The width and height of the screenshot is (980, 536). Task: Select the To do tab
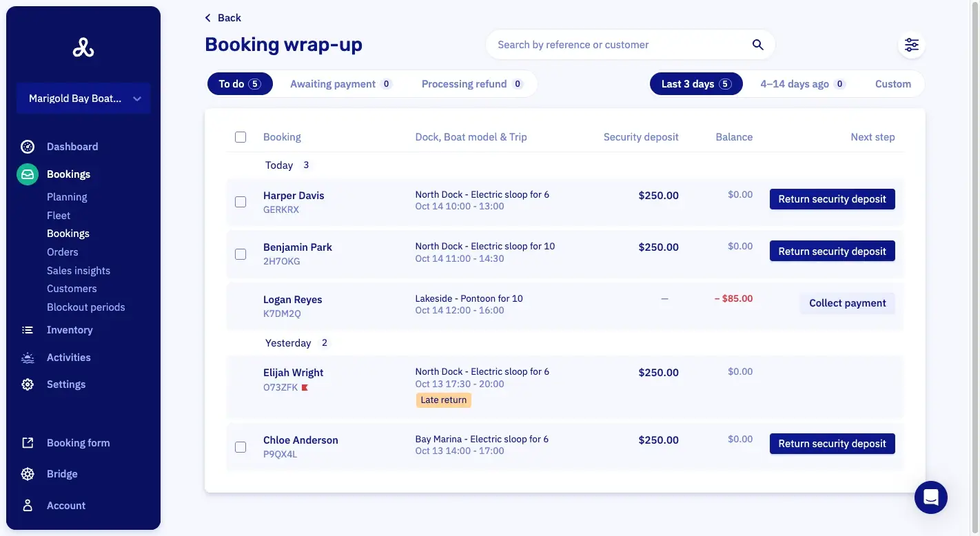[240, 84]
